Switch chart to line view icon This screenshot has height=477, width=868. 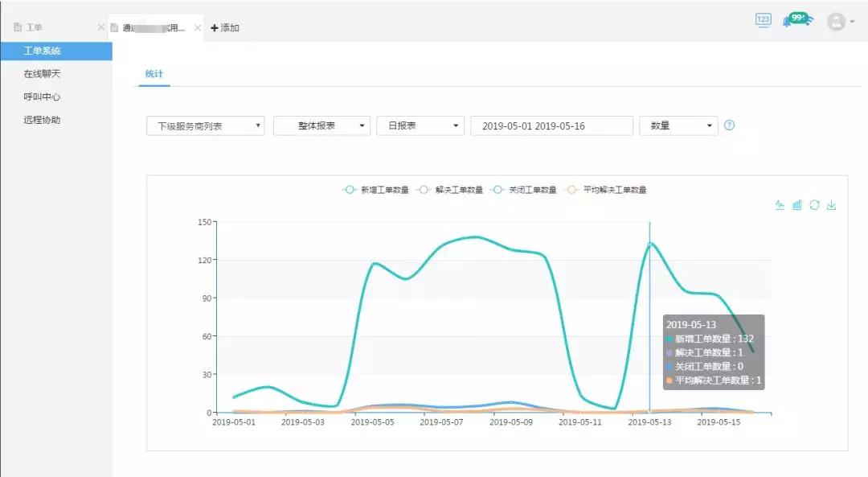coord(780,205)
